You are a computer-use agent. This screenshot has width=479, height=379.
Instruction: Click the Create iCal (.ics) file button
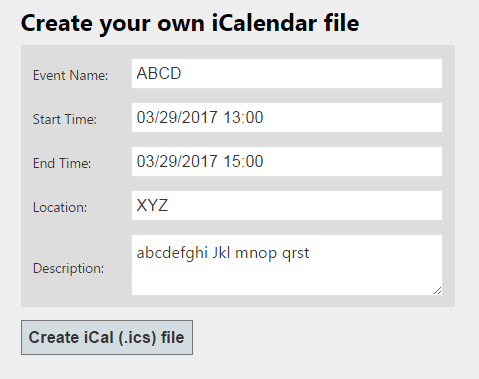[x=107, y=337]
